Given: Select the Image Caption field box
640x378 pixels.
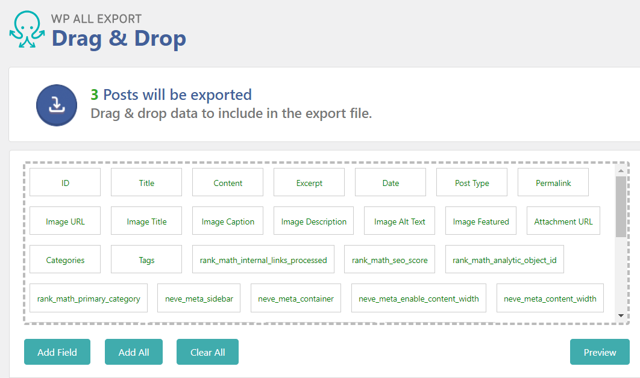Looking at the screenshot, I should click(228, 221).
